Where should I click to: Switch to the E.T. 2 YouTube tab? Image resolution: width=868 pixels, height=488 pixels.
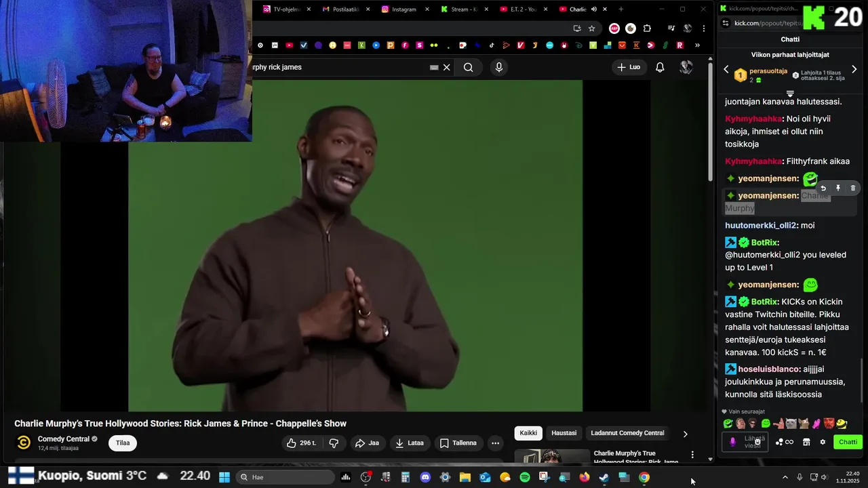523,9
